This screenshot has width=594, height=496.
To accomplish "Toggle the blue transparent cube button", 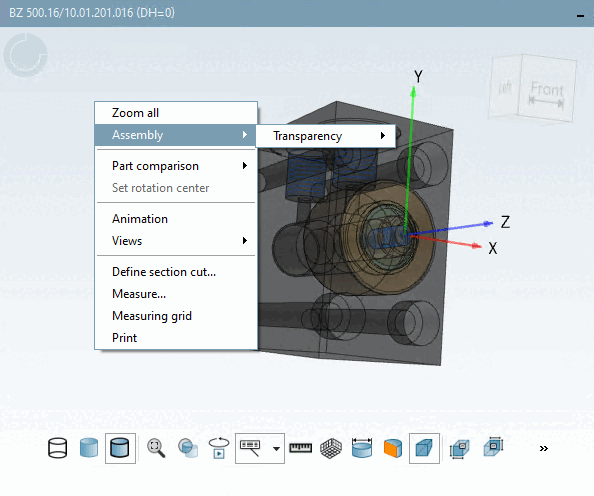I will click(x=424, y=448).
